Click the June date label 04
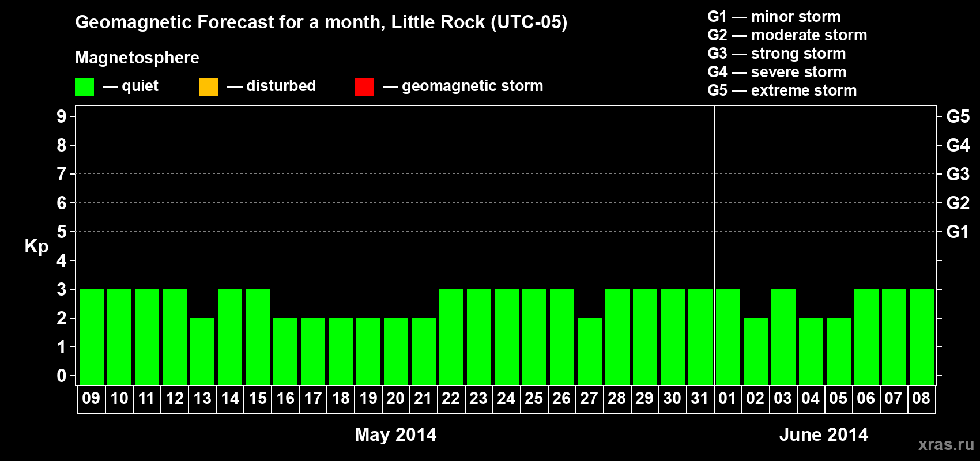The width and height of the screenshot is (980, 461). coord(811,399)
